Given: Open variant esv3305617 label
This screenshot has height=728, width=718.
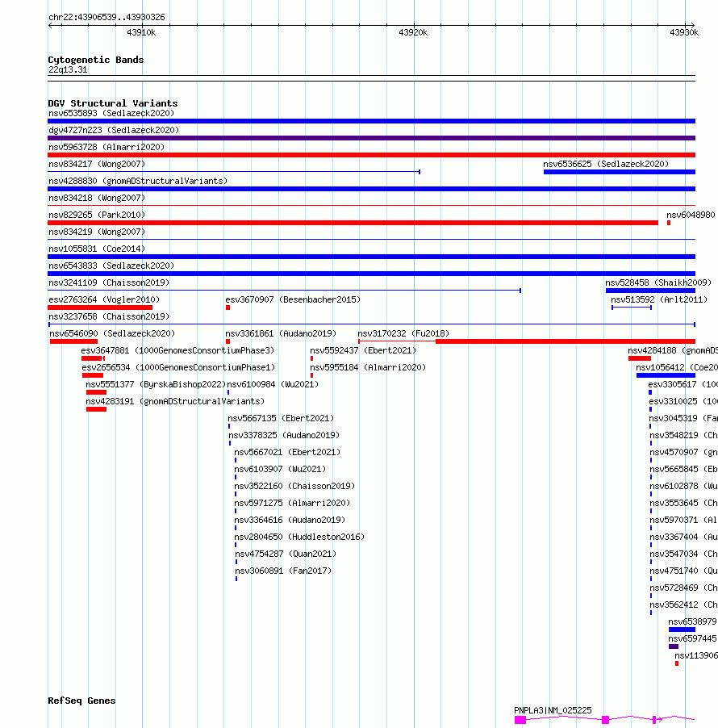Looking at the screenshot, I should coord(672,384).
